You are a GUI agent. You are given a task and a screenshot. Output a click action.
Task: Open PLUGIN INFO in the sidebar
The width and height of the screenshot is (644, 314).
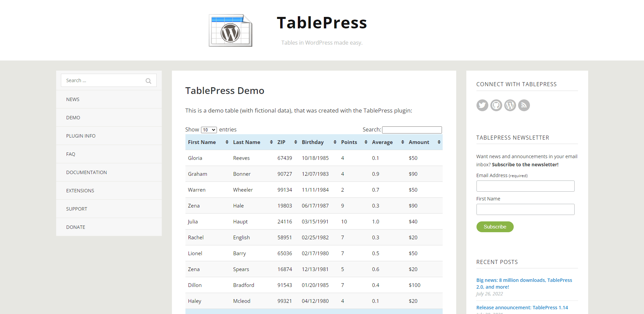point(109,136)
